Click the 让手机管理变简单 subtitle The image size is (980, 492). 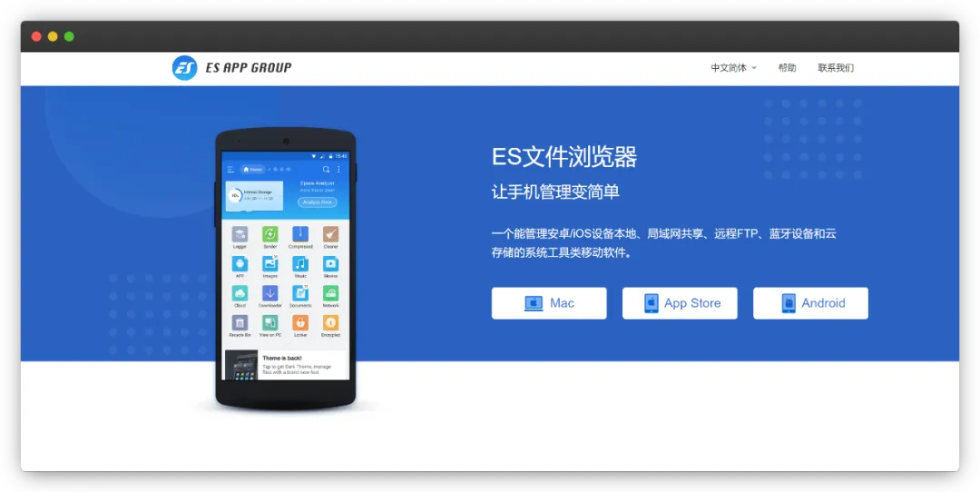click(555, 192)
